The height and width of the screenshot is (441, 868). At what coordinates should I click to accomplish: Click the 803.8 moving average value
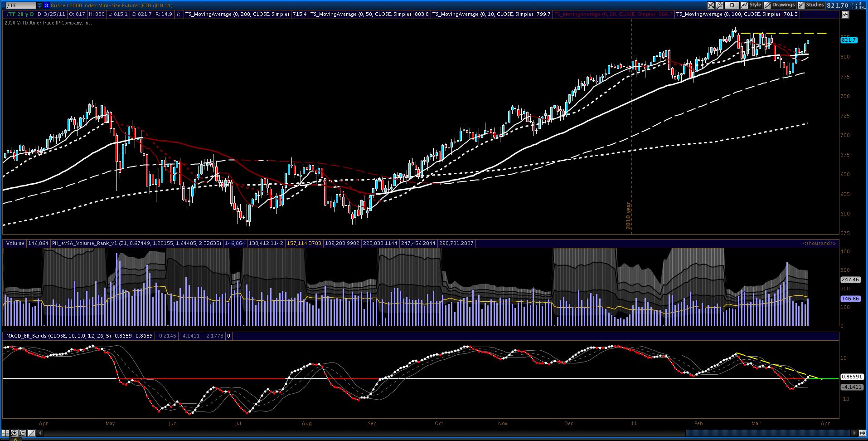pyautogui.click(x=422, y=14)
